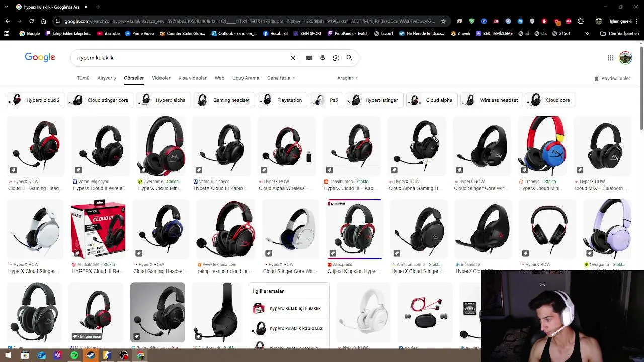
Task: Filter by Wireless headset chip
Action: tap(492, 100)
